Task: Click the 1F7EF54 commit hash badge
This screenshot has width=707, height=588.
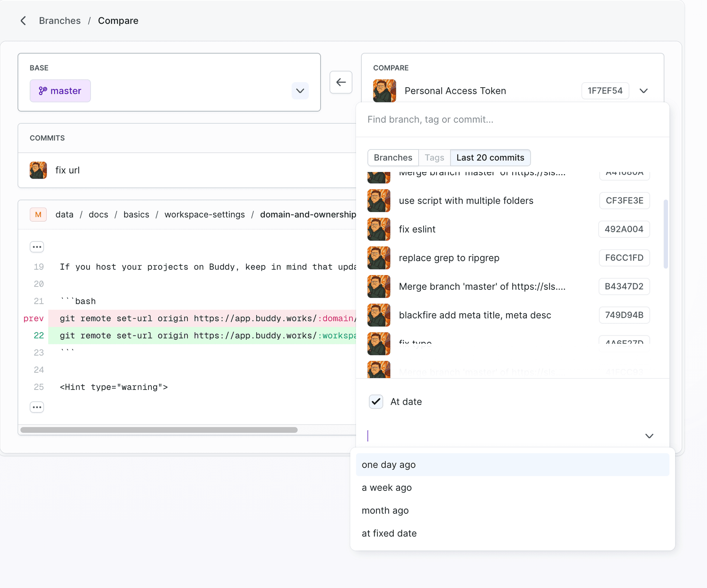Action: click(605, 91)
